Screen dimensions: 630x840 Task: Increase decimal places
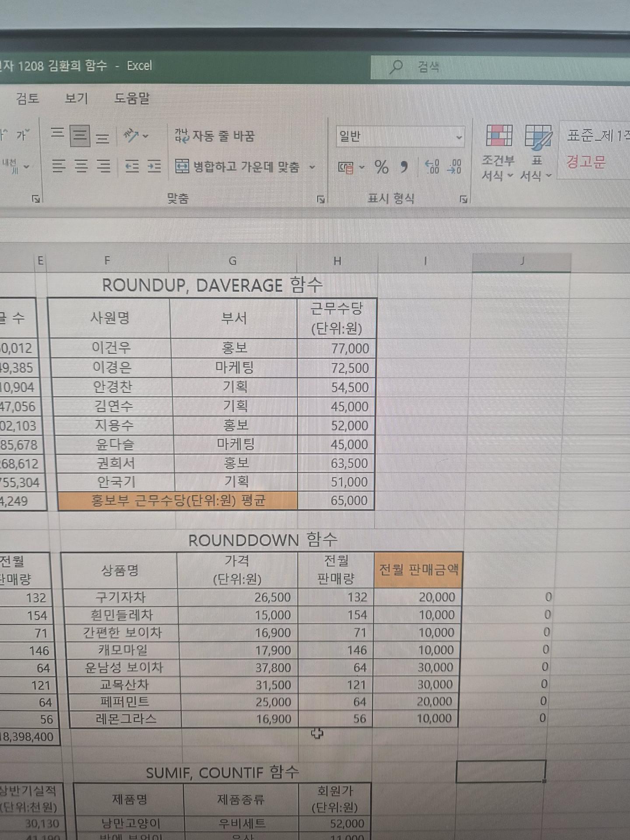click(432, 167)
